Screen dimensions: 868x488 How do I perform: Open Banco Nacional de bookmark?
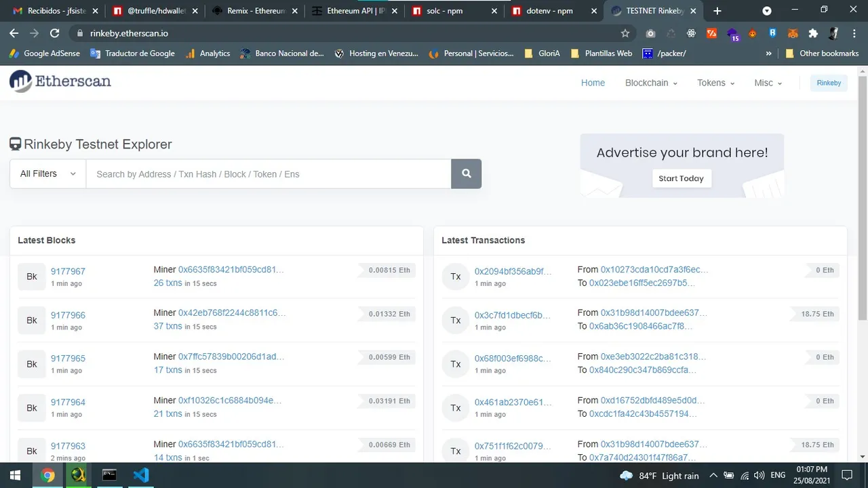[x=282, y=54]
